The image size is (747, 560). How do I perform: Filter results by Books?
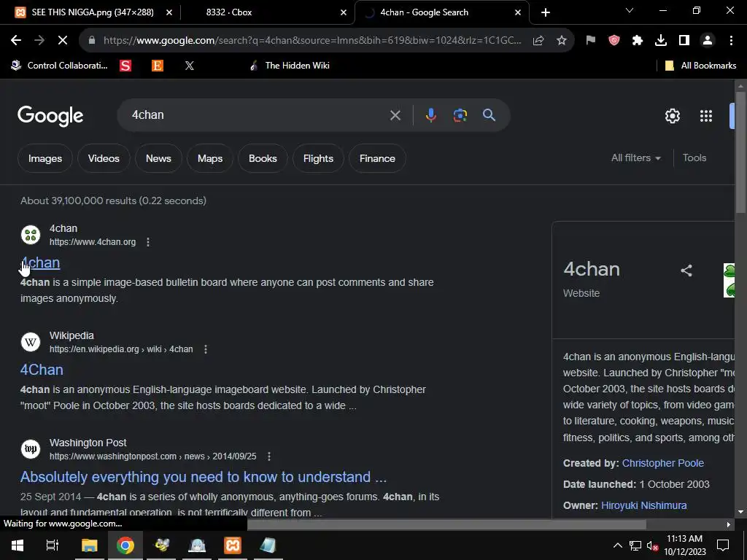263,158
